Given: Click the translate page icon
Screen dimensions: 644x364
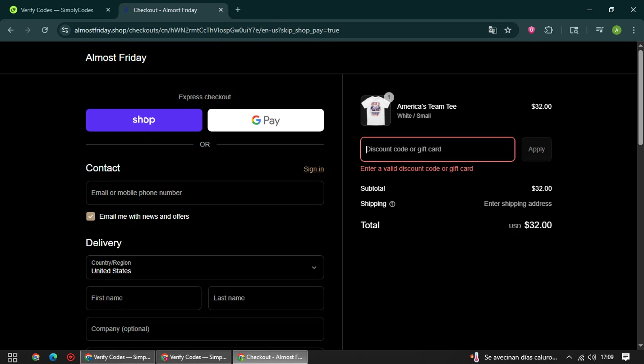Looking at the screenshot, I should [492, 30].
